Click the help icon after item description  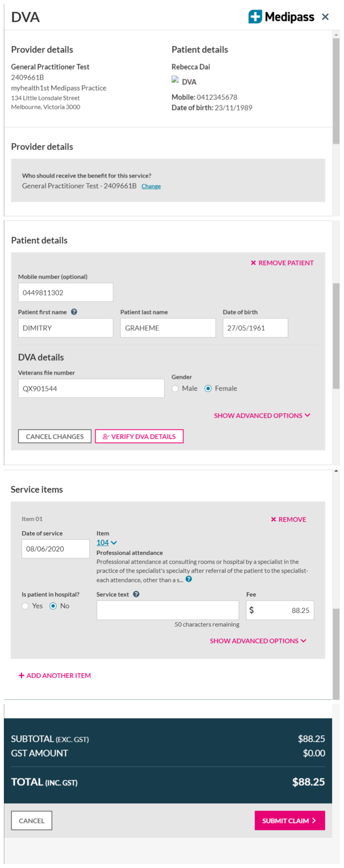pos(189,579)
